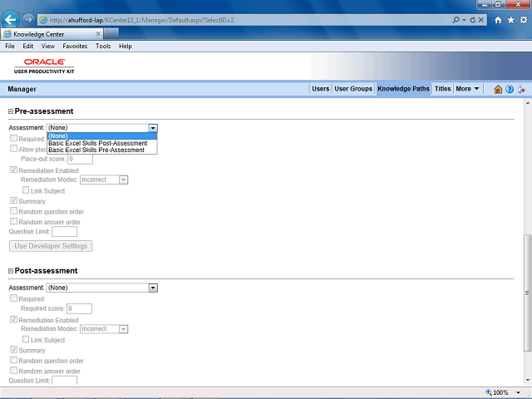Screen dimensions: 532x399
Task: Collapse the Post-assessment section
Action: coord(11,271)
